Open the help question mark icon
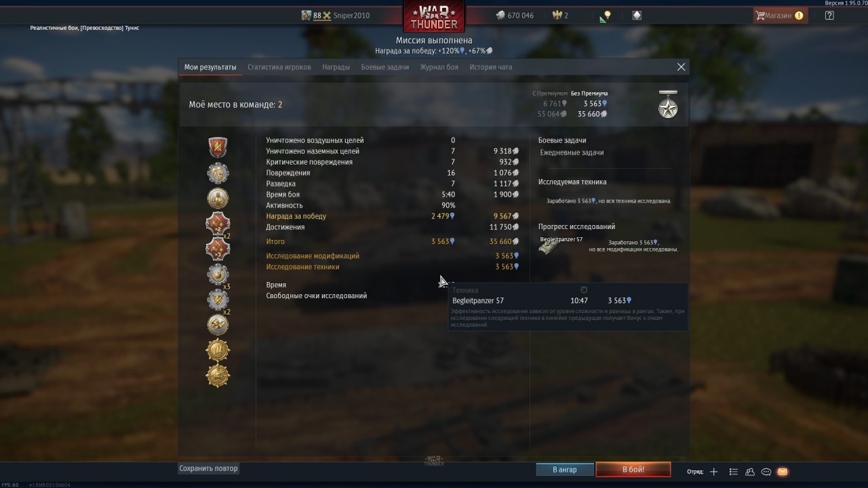This screenshot has width=868, height=488. 829,16
